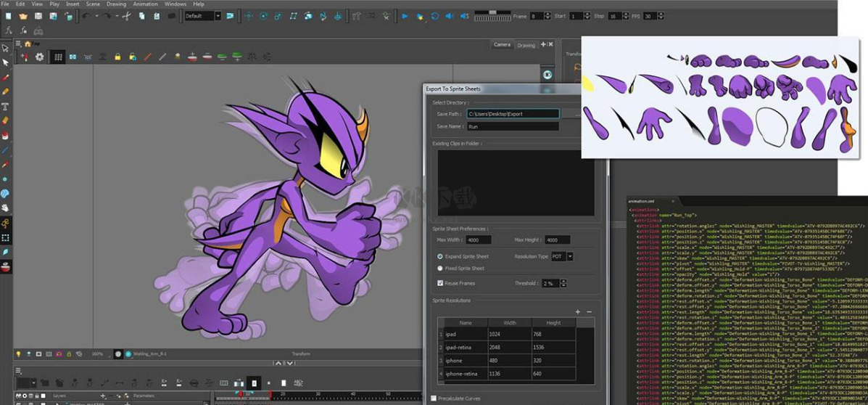Switch to the Drawing view tab
868x405 pixels.
[526, 45]
